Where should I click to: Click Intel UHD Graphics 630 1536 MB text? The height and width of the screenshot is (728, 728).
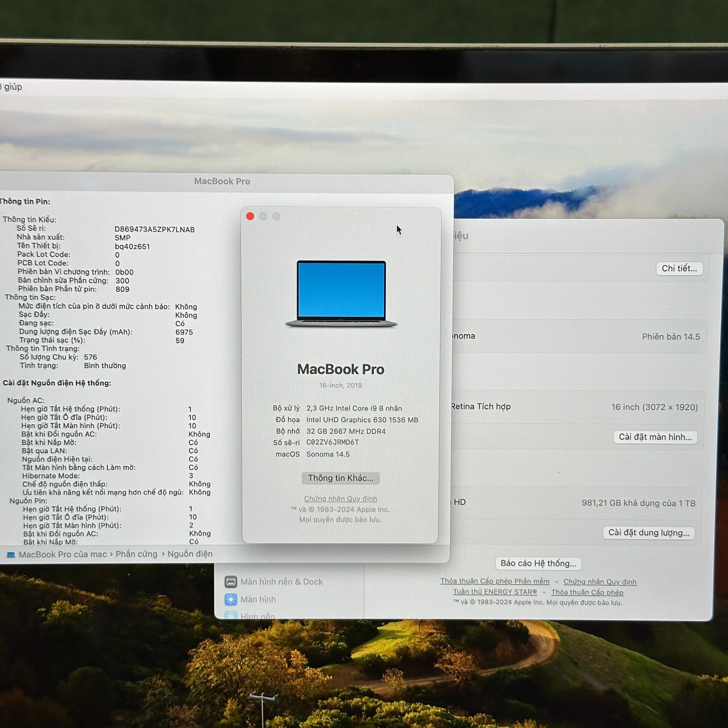(362, 420)
